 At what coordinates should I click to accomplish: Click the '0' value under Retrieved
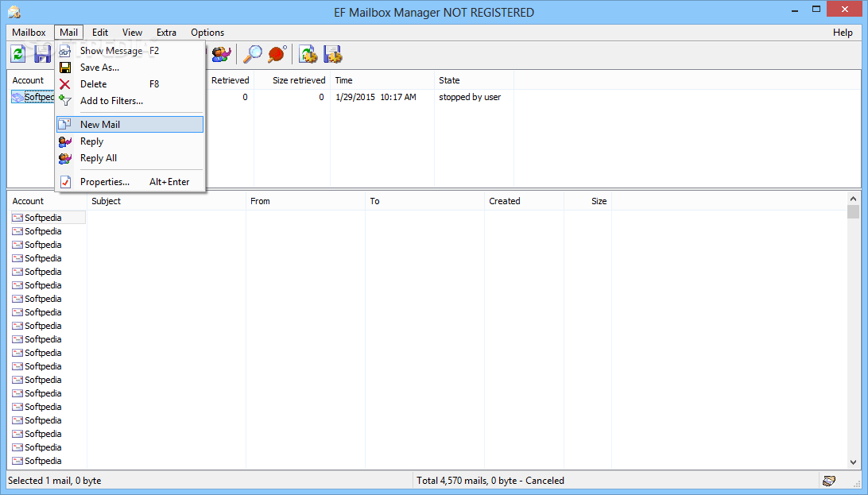pos(245,98)
